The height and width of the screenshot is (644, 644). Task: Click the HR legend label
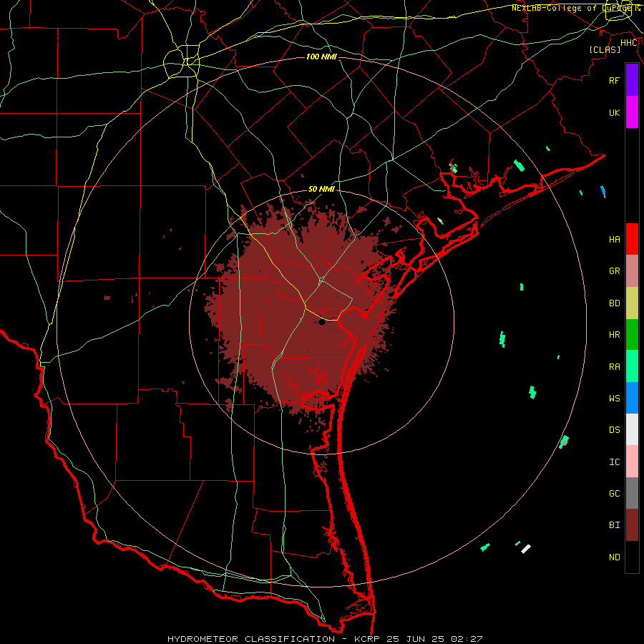point(614,335)
